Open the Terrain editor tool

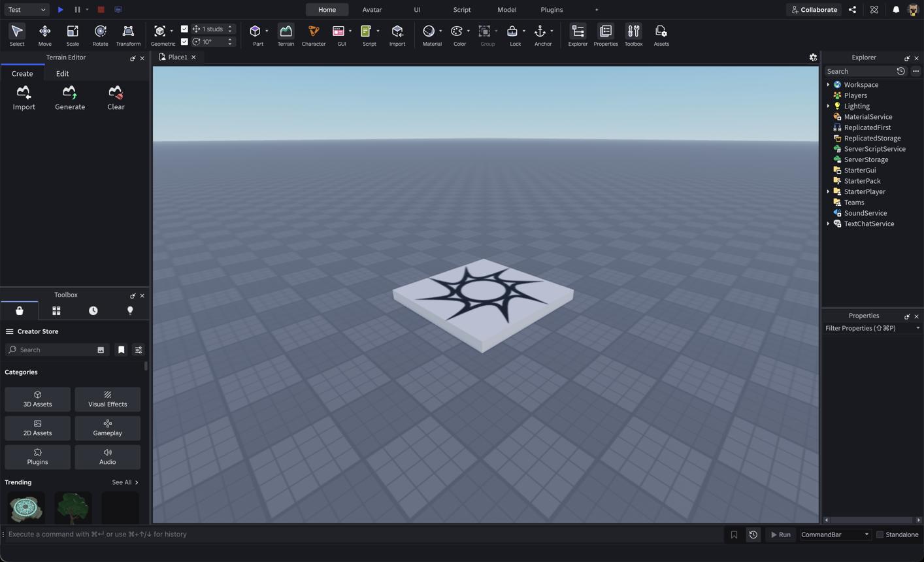pyautogui.click(x=286, y=35)
